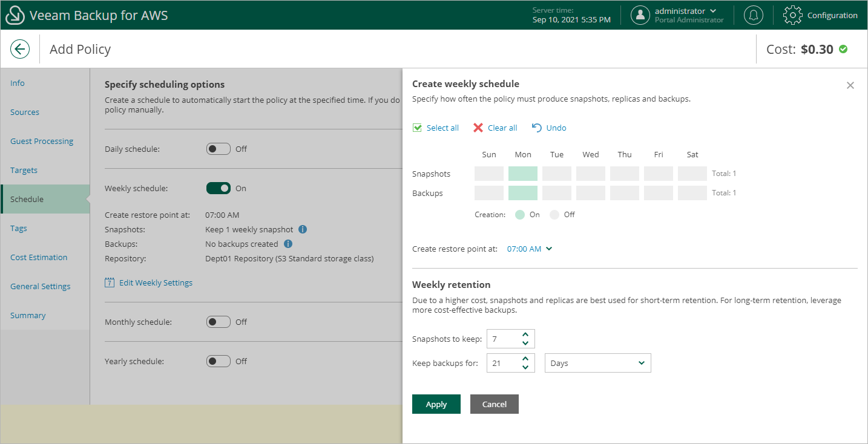868x444 pixels.
Task: Enable the Monthly schedule switch
Action: click(x=219, y=322)
